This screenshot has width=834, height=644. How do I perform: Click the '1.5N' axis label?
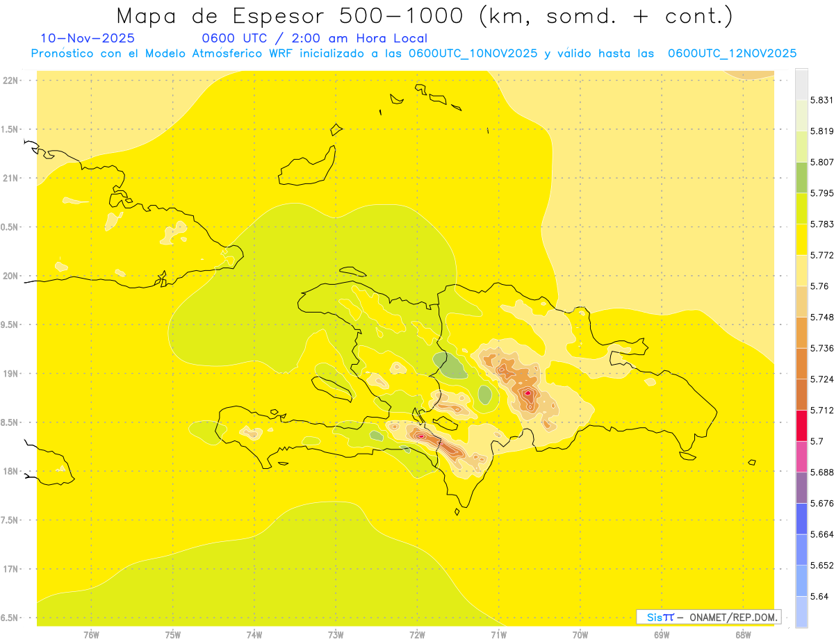(x=10, y=129)
